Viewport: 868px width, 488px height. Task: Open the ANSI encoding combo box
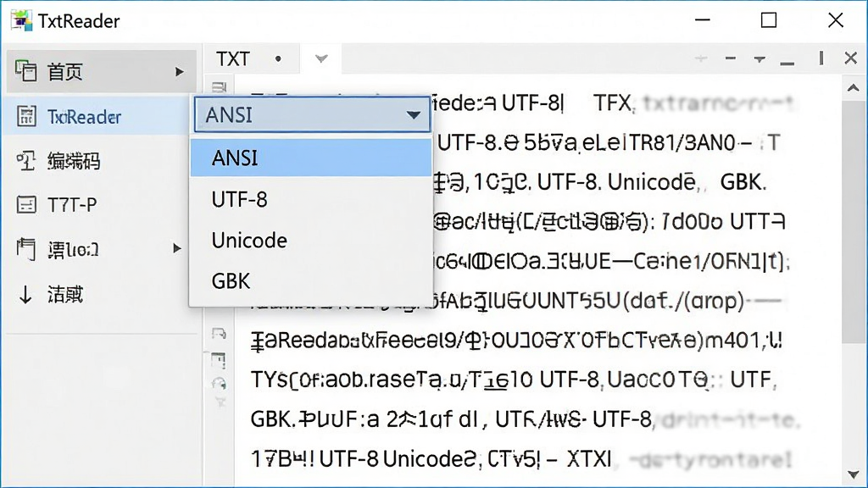312,114
